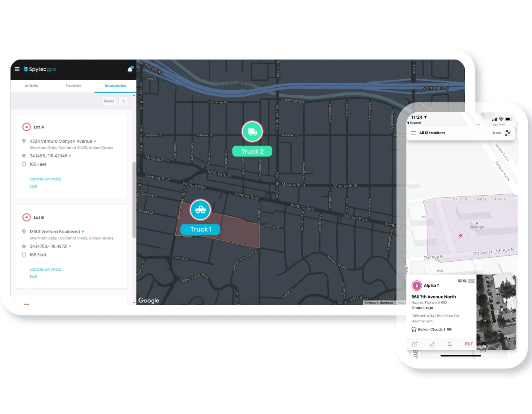This screenshot has height=414, width=532.
Task: Click the share icon in Alpha T card
Action: (414, 344)
